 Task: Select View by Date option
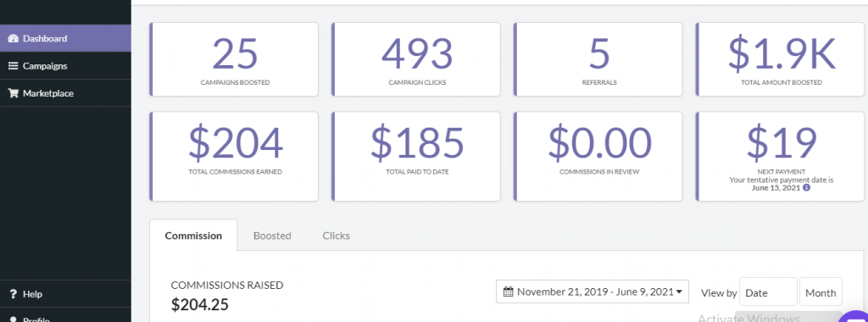(768, 291)
